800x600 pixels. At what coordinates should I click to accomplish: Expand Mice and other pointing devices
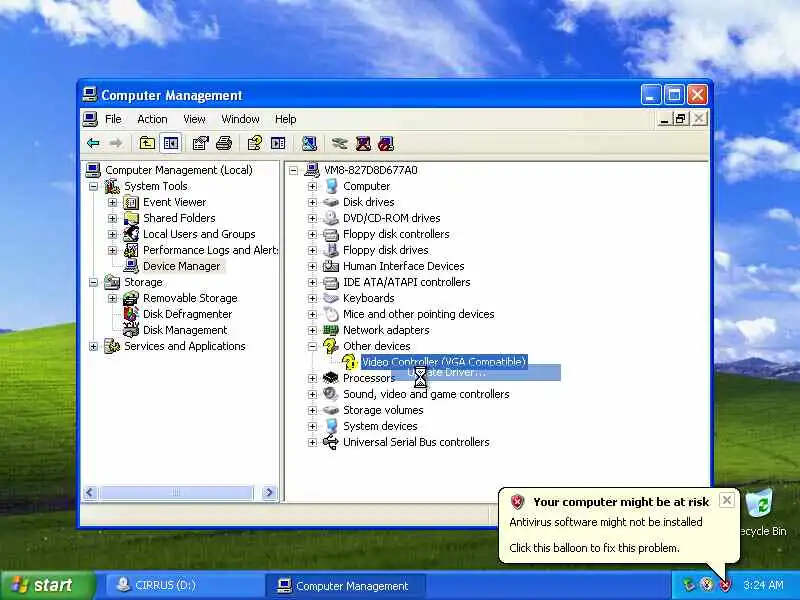pos(312,314)
